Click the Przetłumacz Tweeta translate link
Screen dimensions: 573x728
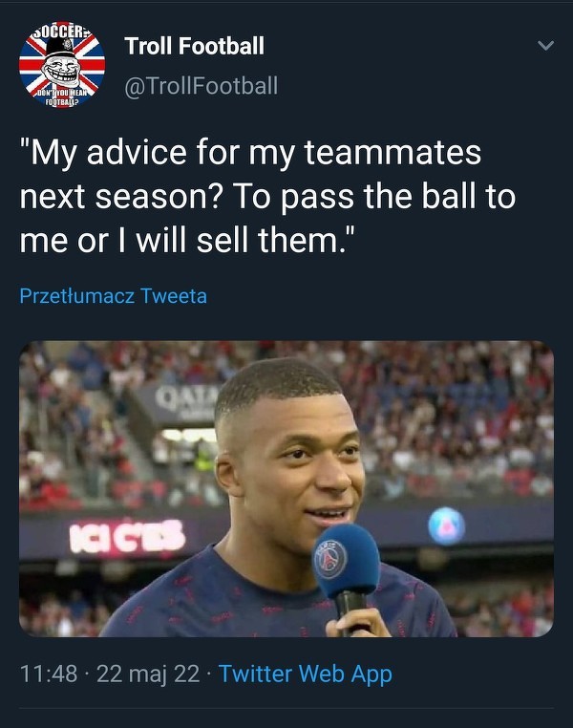coord(114,296)
